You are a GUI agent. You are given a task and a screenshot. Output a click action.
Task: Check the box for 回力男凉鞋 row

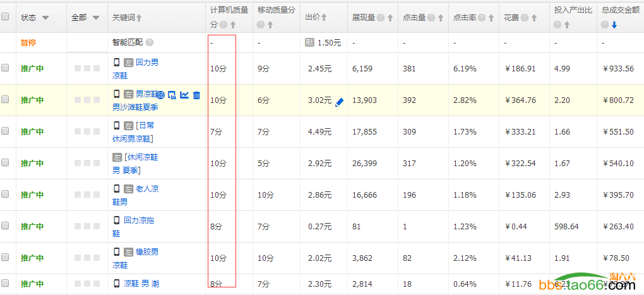[x=5, y=68]
